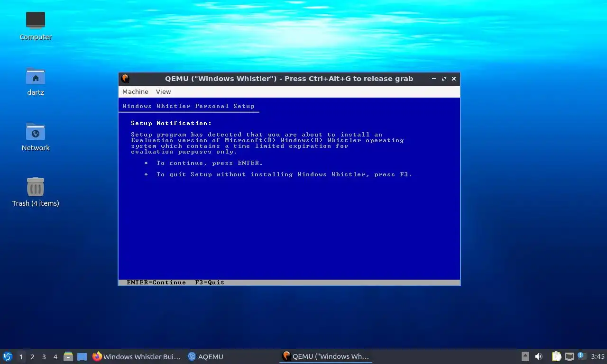The width and height of the screenshot is (607, 364).
Task: Click 'ENTER=Continue' in the setup status bar
Action: click(156, 282)
